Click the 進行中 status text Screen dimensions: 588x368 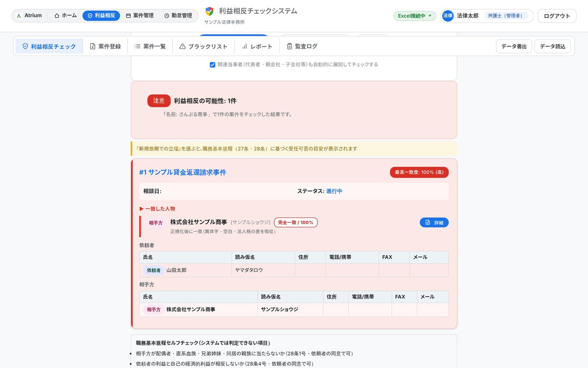(x=334, y=191)
